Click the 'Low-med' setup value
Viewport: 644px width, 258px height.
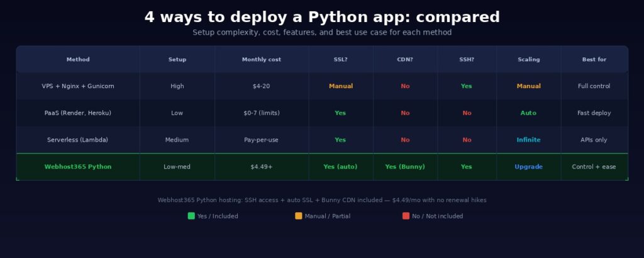(x=177, y=167)
